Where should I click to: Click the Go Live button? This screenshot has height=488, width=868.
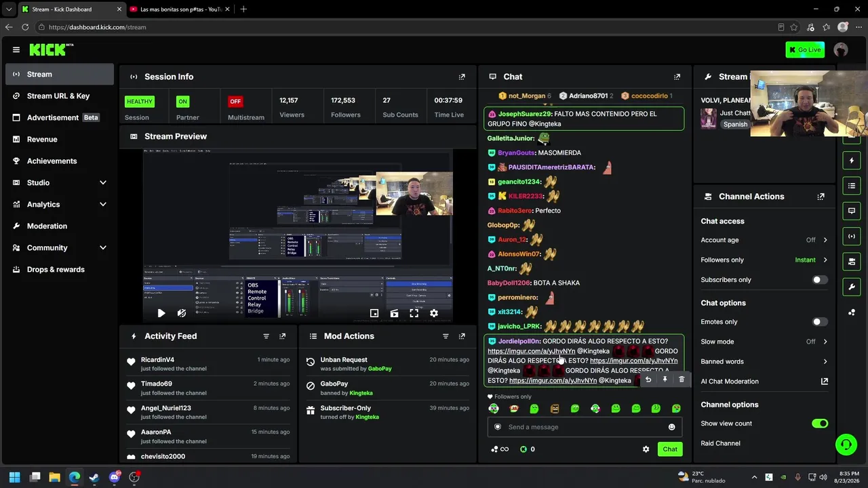805,49
